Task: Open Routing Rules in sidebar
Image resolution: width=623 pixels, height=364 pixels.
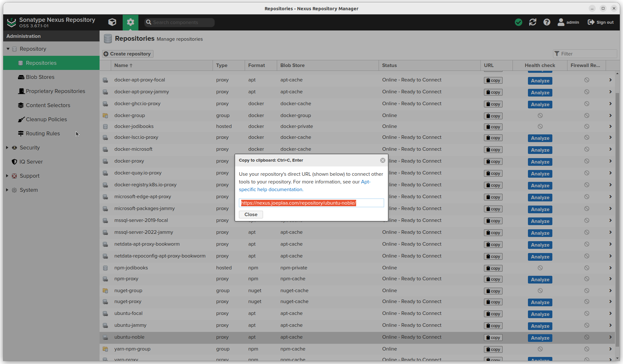Action: 51,133
